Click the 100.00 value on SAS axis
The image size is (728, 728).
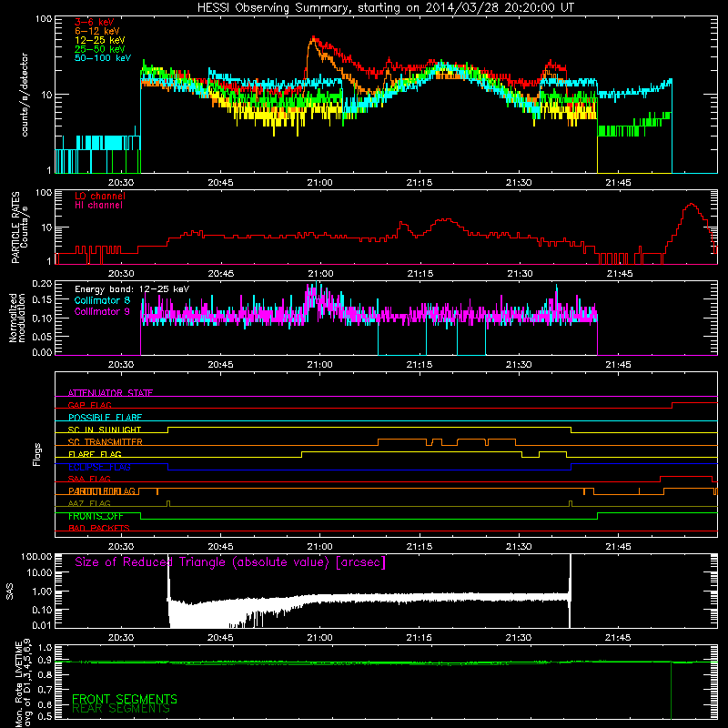pyautogui.click(x=36, y=557)
